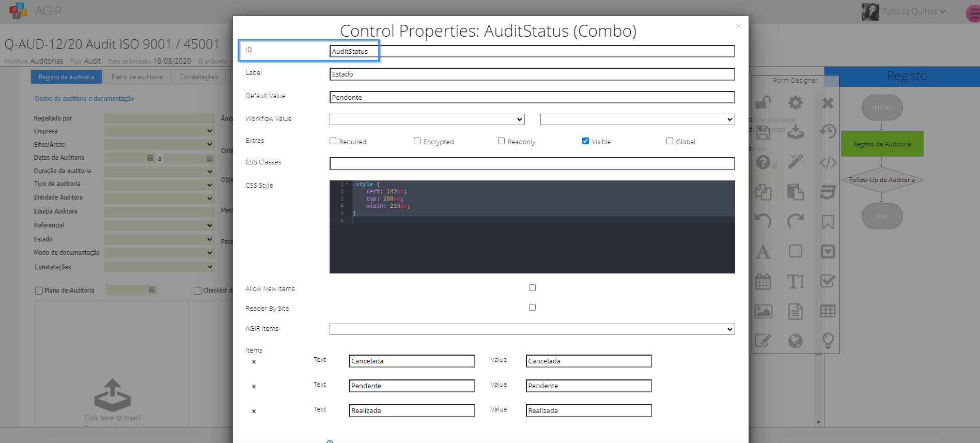Open the Estado dropdown in the background form
Screen dimensions: 980x443
(x=159, y=240)
